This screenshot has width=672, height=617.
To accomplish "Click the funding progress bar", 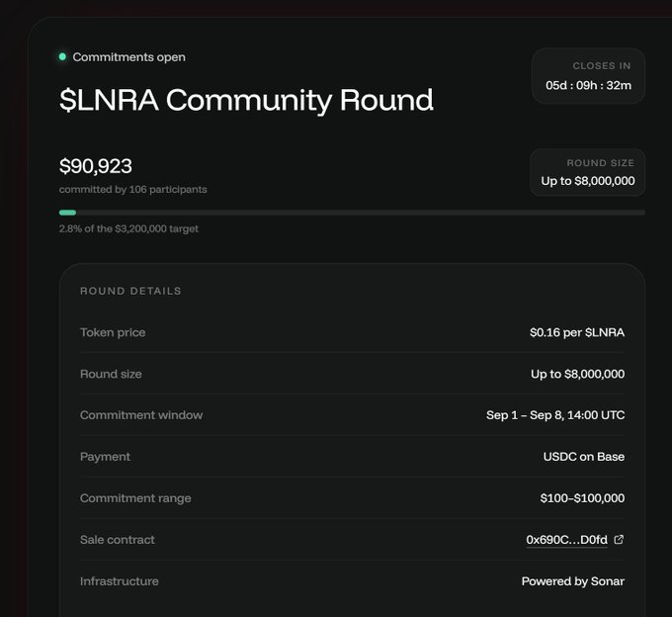I will click(352, 213).
